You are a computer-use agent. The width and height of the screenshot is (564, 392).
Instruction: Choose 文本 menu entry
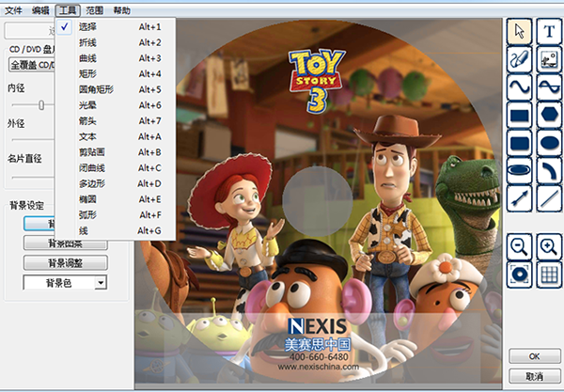[115, 136]
